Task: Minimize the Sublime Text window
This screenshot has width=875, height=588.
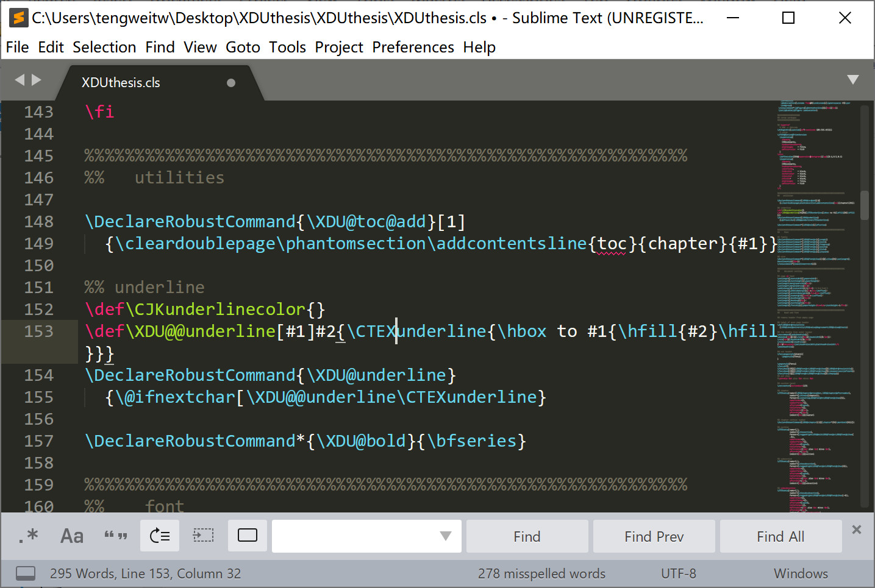Action: tap(733, 18)
